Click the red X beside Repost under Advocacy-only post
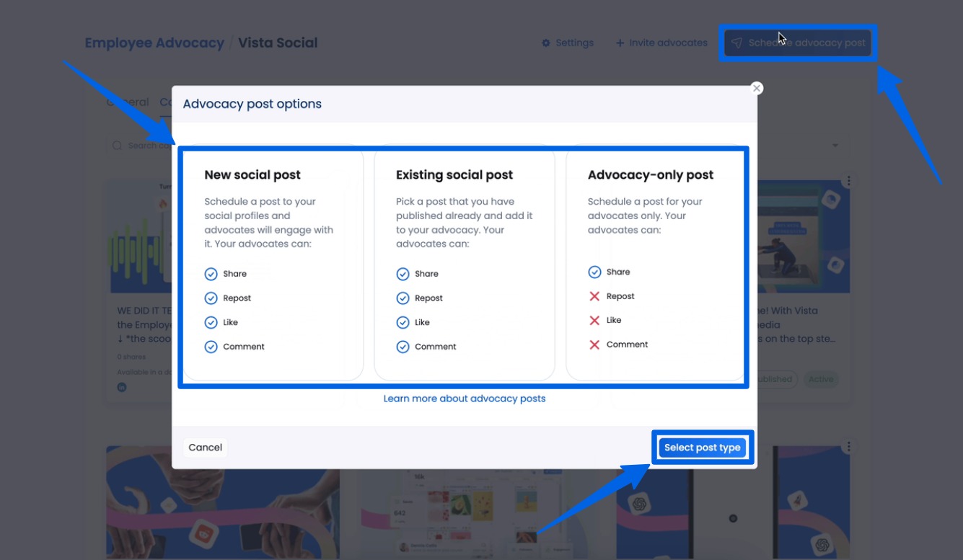The width and height of the screenshot is (963, 560). click(595, 295)
